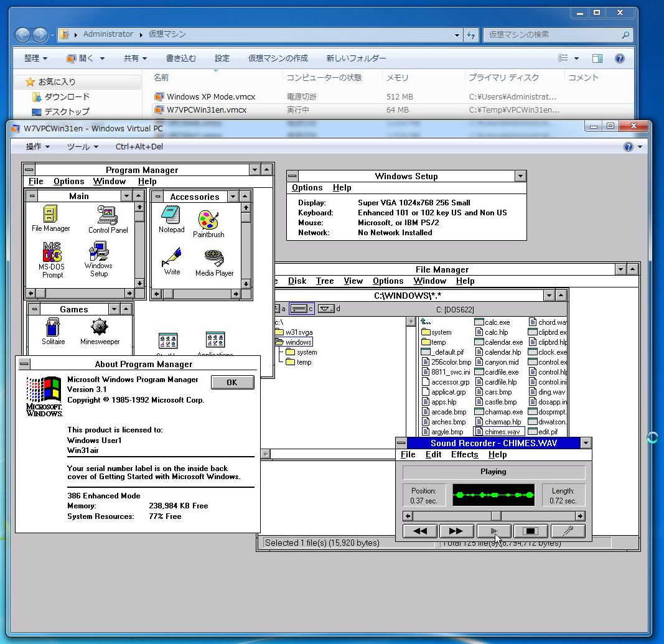Open the Media Player icon
Viewport: 664px width, 644px height.
[214, 263]
